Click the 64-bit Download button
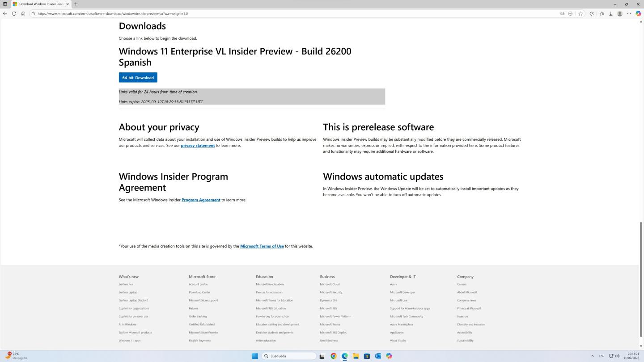The height and width of the screenshot is (362, 644). 138,78
